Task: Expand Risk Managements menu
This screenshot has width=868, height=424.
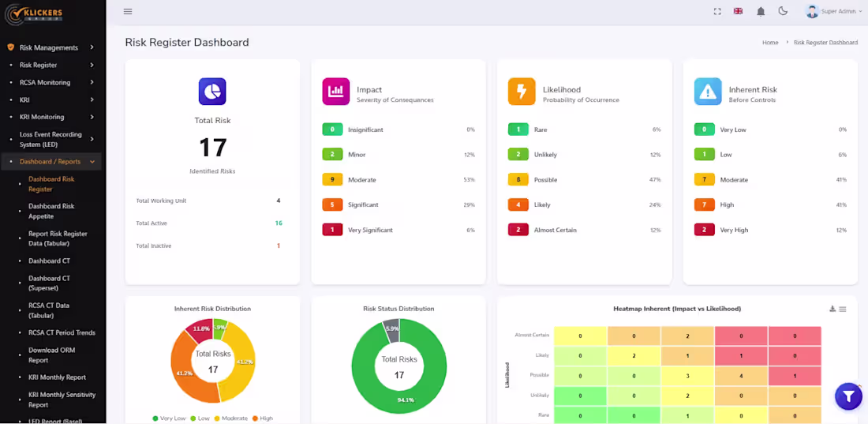Action: pos(51,47)
